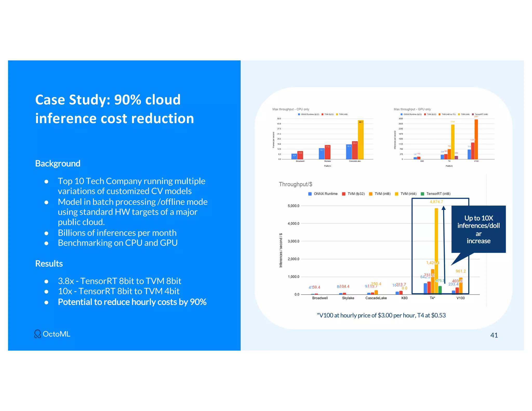Click the tall orange V100 bar in GPU only chart
This screenshot has height=411, width=532.
pyautogui.click(x=476, y=139)
